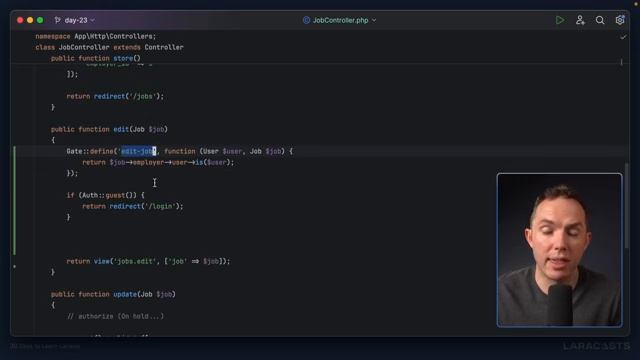Click the PHP file icon beside JobController.php

[x=306, y=20]
